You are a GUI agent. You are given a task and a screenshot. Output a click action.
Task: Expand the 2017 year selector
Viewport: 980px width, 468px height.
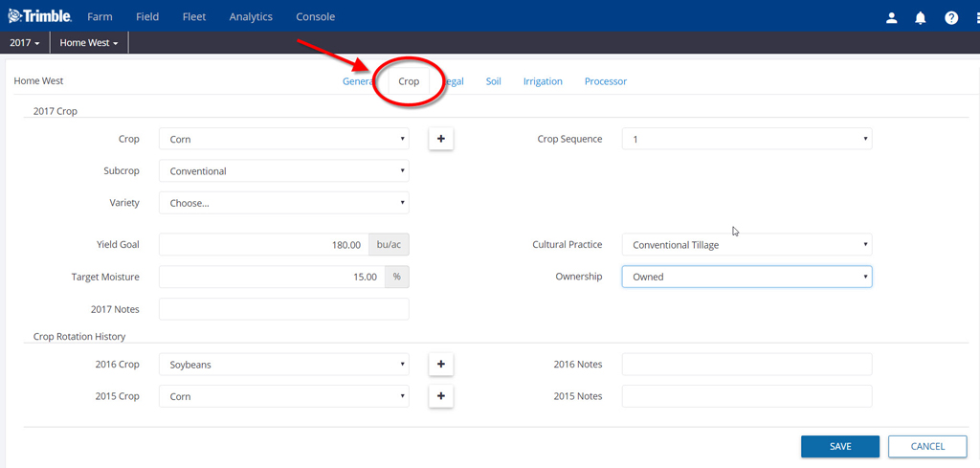(x=25, y=43)
